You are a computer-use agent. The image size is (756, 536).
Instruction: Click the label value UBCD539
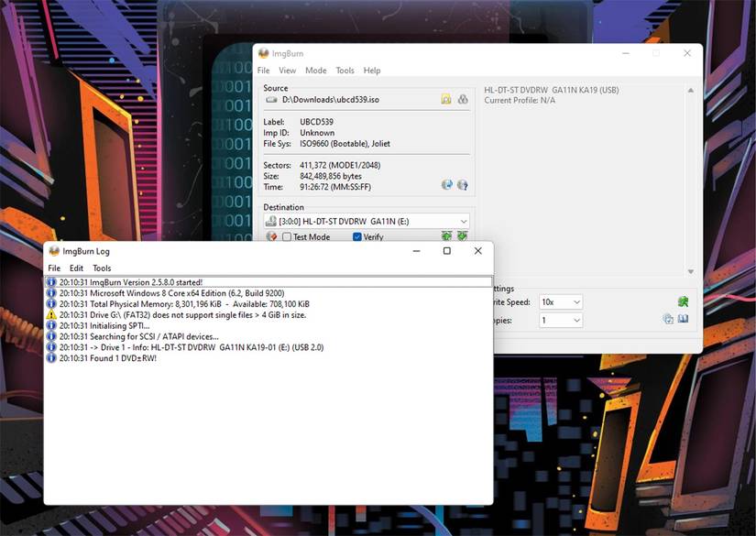click(316, 122)
